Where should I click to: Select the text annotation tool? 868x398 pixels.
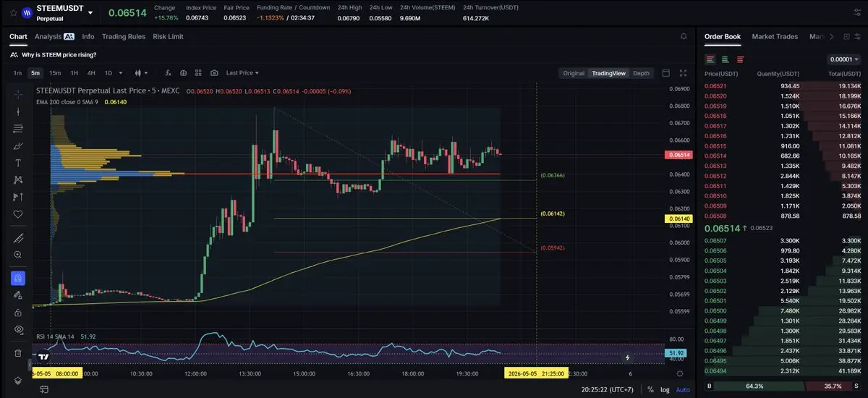18,163
